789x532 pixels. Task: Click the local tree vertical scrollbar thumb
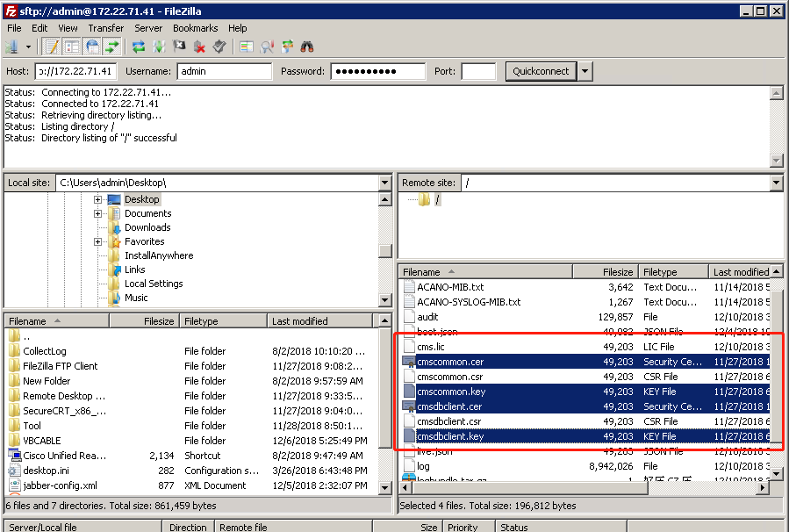tap(385, 251)
